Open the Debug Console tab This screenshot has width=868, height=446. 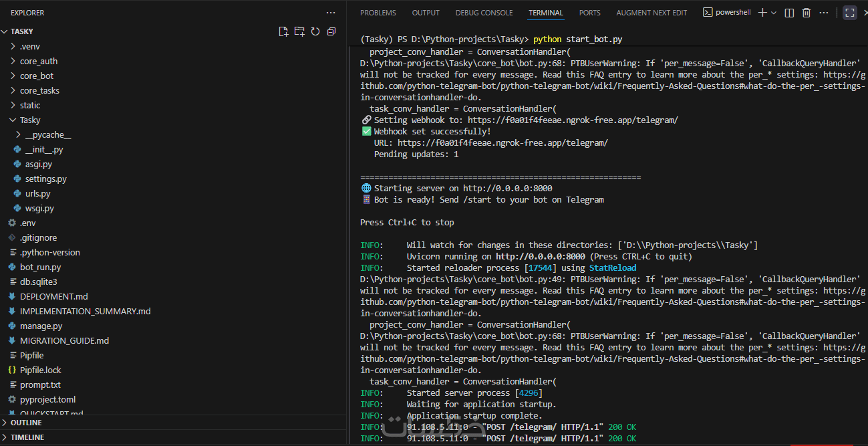pyautogui.click(x=484, y=13)
